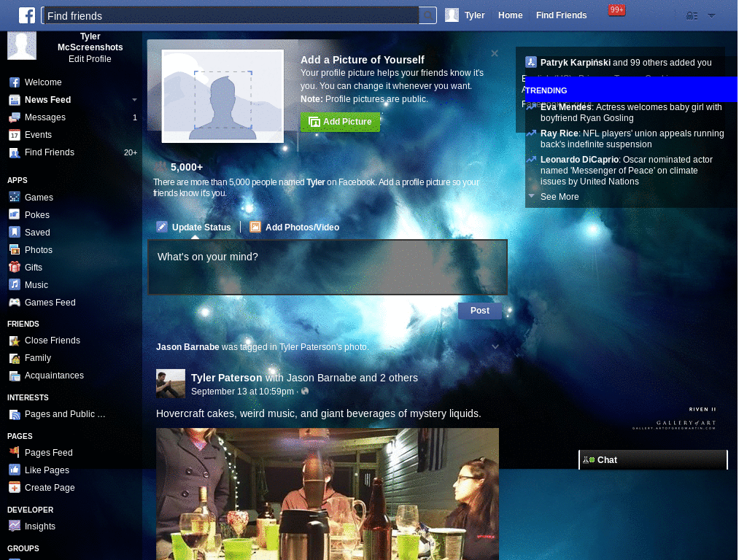This screenshot has width=747, height=560.
Task: Click the Create Page plus icon
Action: click(15, 488)
